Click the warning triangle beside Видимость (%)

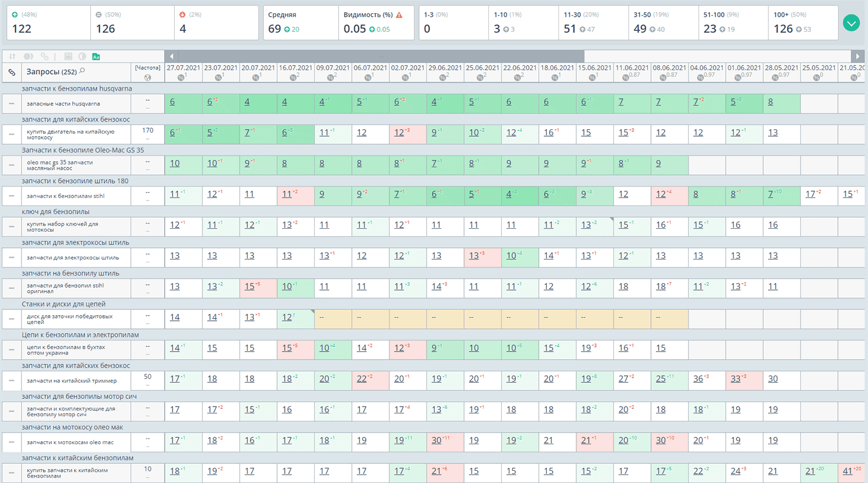[x=399, y=14]
